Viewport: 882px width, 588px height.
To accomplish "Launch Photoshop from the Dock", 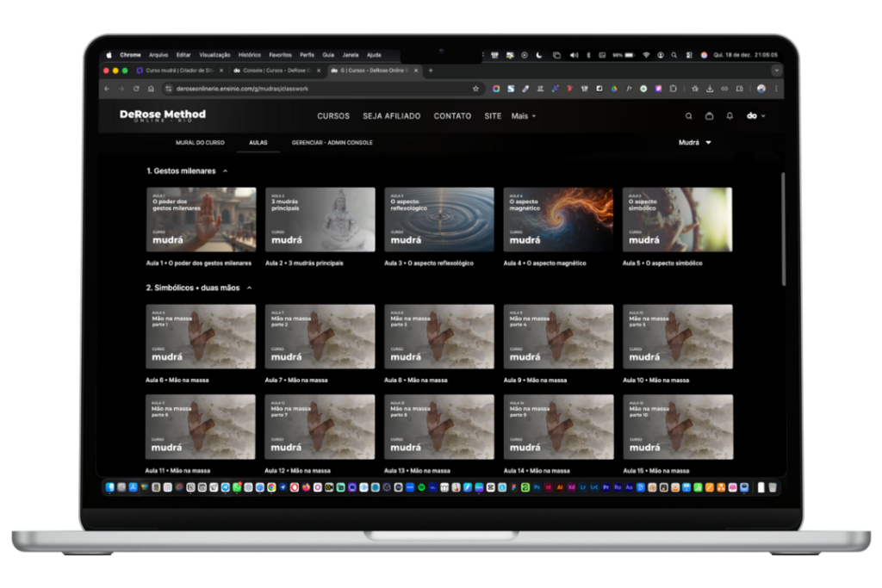I will 537,487.
